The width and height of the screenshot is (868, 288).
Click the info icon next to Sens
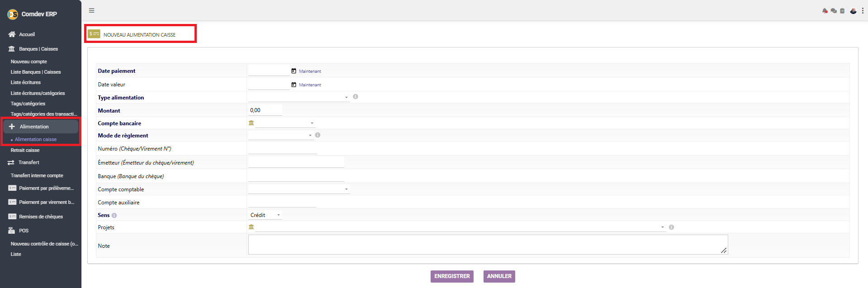pyautogui.click(x=114, y=216)
